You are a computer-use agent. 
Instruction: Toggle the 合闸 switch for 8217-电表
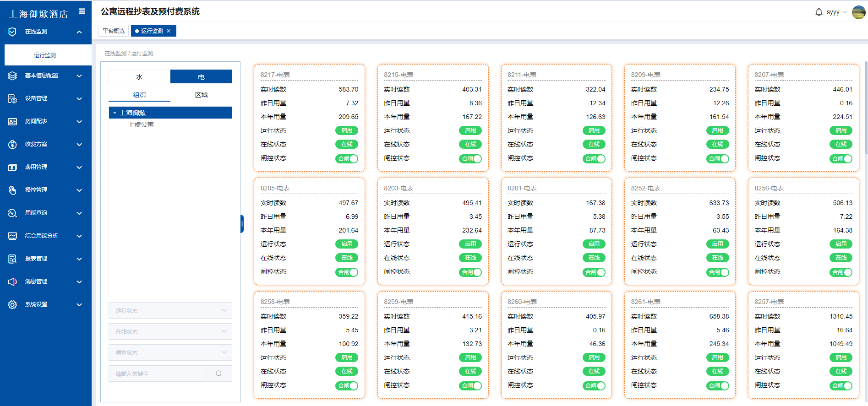point(347,159)
